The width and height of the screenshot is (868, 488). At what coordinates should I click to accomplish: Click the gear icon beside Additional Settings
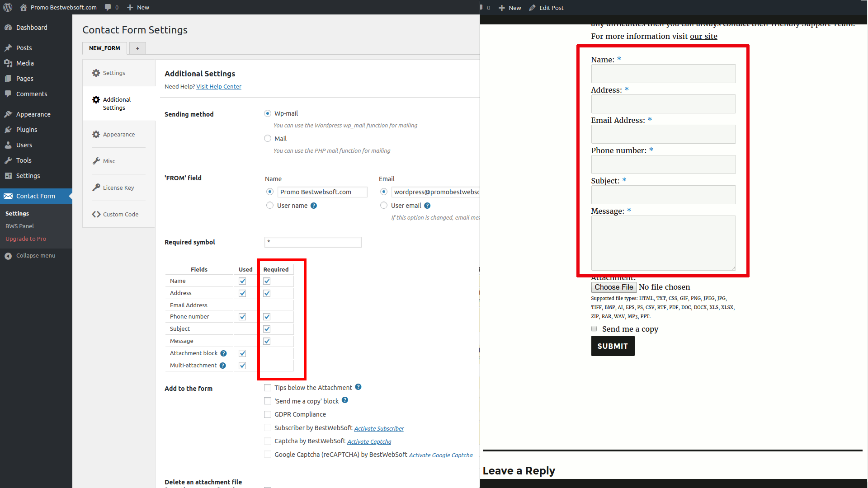96,99
